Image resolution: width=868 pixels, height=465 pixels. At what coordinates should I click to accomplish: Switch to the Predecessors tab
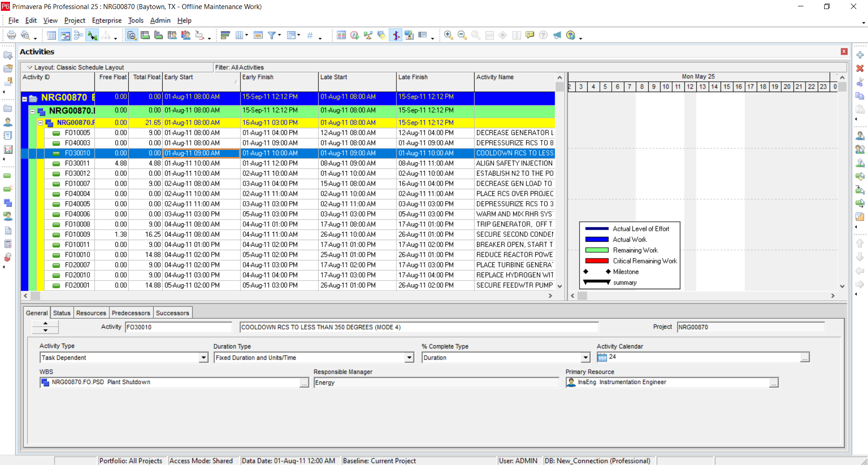pyautogui.click(x=131, y=313)
